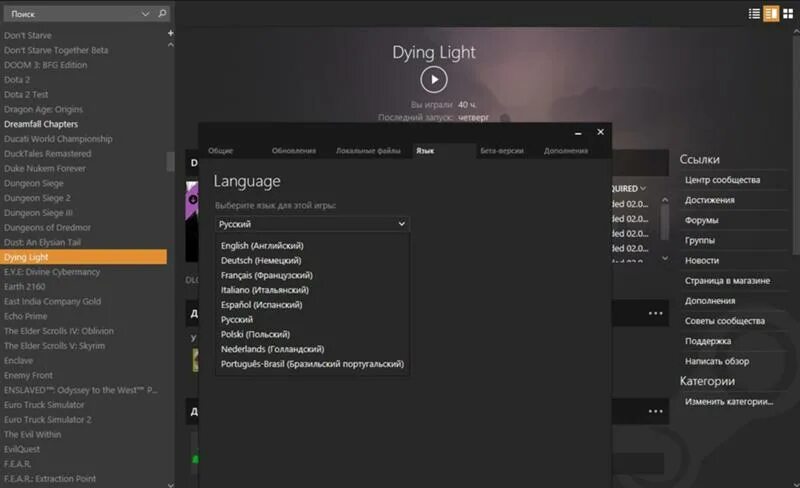Viewport: 800px width, 488px height.
Task: Click main page scrollbar on right edge
Action: click(x=796, y=143)
